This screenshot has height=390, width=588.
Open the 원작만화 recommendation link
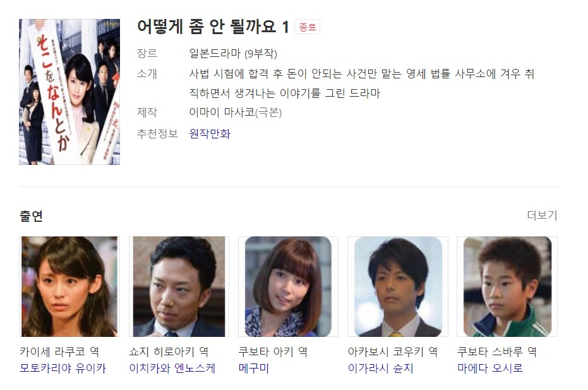tap(210, 133)
